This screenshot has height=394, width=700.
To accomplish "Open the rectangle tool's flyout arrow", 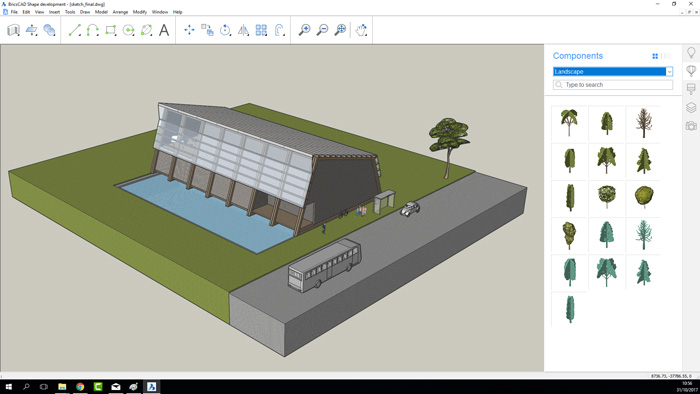I will (x=116, y=35).
